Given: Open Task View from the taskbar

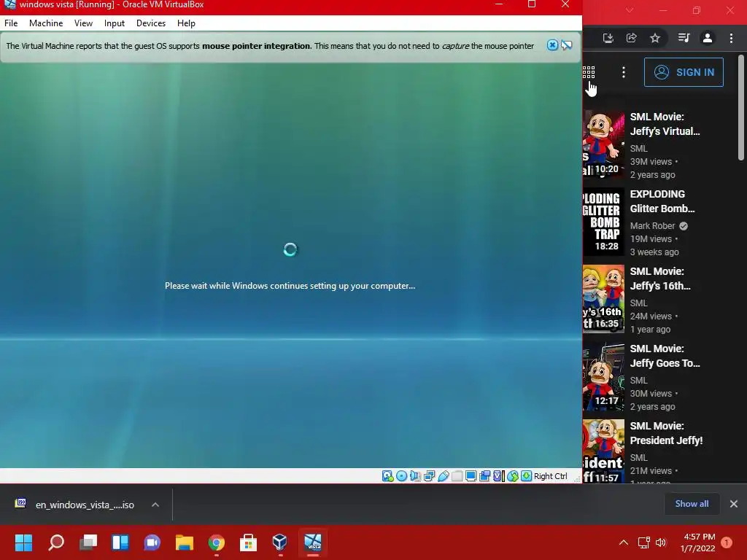Looking at the screenshot, I should pyautogui.click(x=88, y=542).
